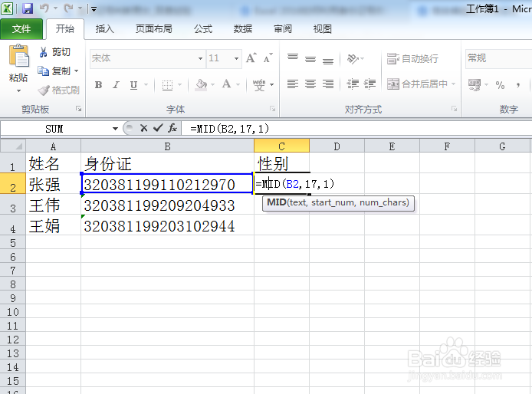This screenshot has width=532, height=394.
Task: Click the bottom align icon
Action: tap(328, 61)
